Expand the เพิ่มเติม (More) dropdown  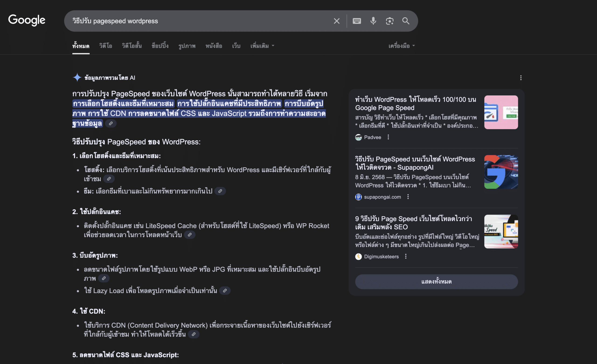click(x=262, y=46)
